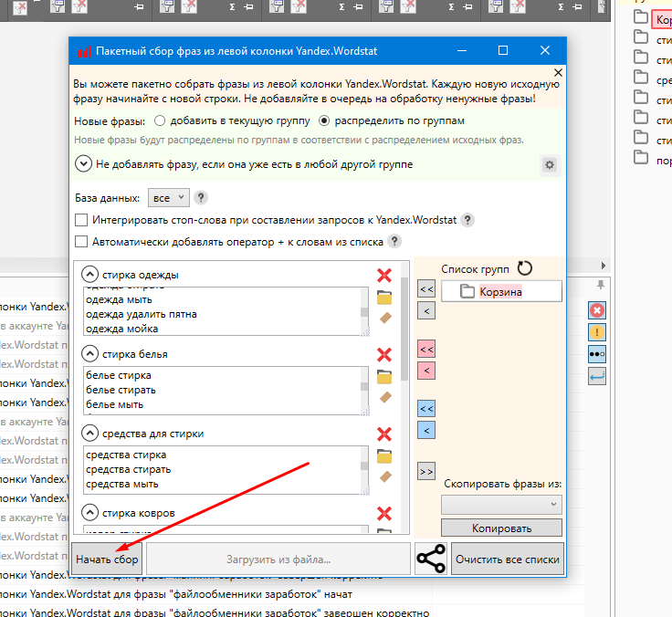
Task: Remove «средства для стирки» group with its red cross
Action: pyautogui.click(x=384, y=434)
